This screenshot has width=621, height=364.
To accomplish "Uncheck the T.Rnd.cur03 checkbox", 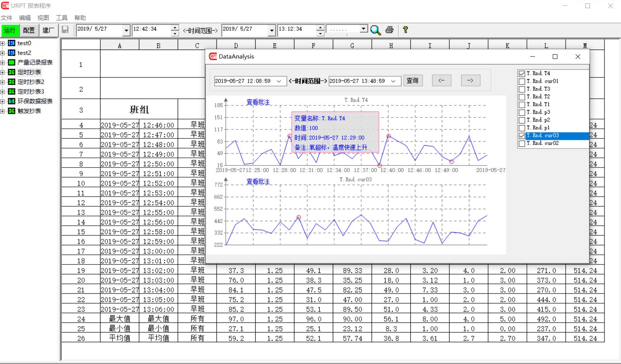I will [522, 136].
